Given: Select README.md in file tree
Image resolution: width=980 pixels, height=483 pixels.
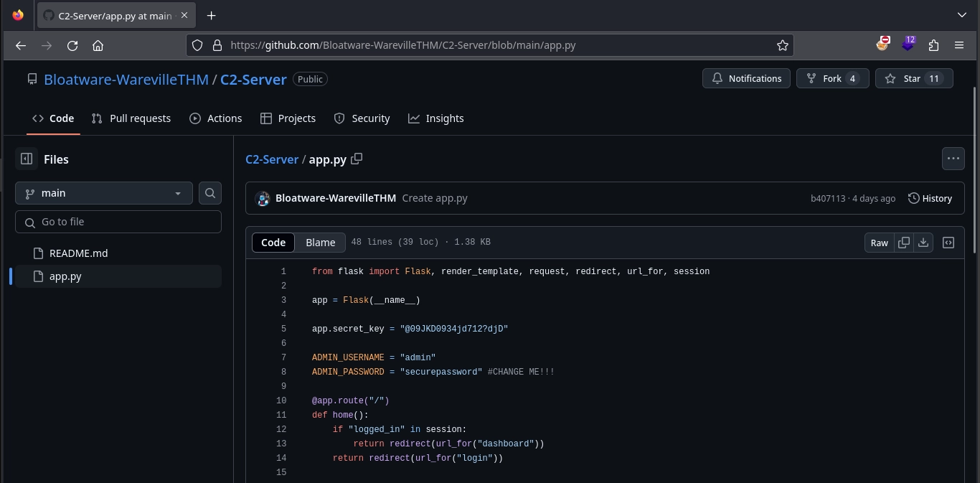Looking at the screenshot, I should 78,253.
